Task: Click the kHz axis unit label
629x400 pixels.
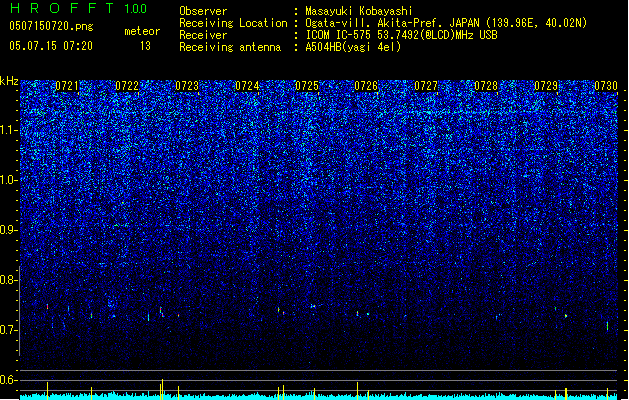Action: point(9,81)
